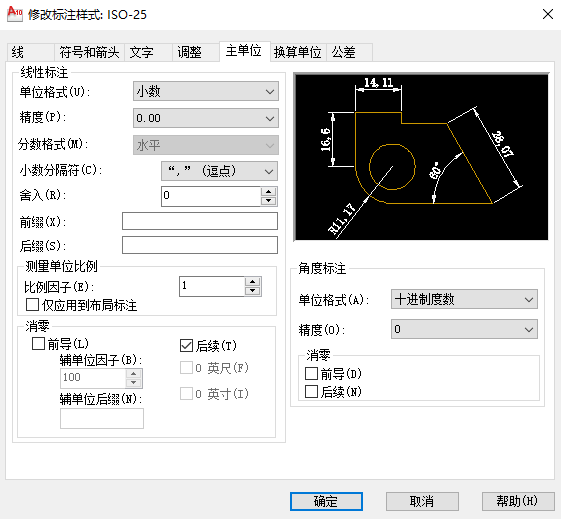Screen dimensions: 561x519
Task: Open the 符号和箭头 tab
Action: 89,53
